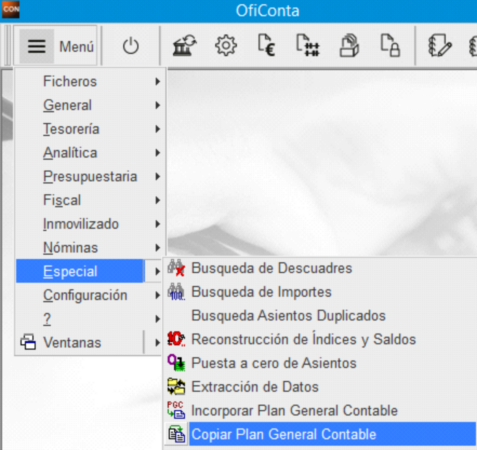Viewport: 477px width, 450px height.
Task: Click the hamburger Menú button
Action: pyautogui.click(x=55, y=46)
